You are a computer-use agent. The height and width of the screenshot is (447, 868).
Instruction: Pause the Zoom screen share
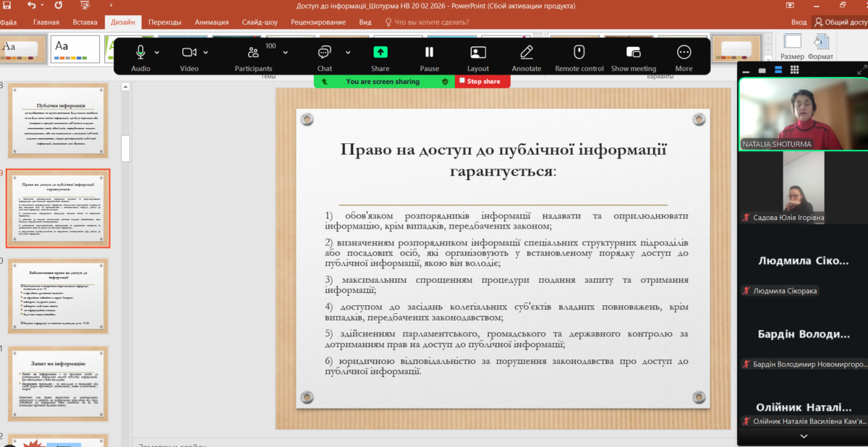tap(429, 52)
